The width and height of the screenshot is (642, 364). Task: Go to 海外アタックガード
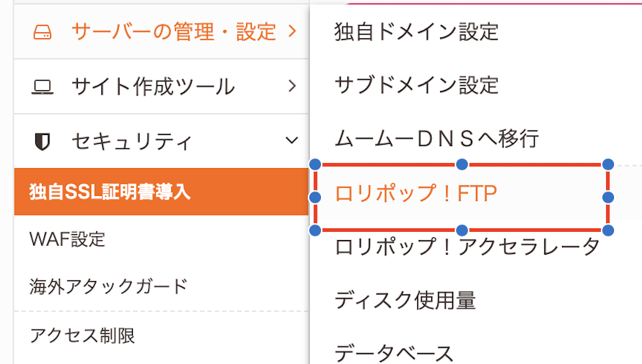(x=109, y=285)
